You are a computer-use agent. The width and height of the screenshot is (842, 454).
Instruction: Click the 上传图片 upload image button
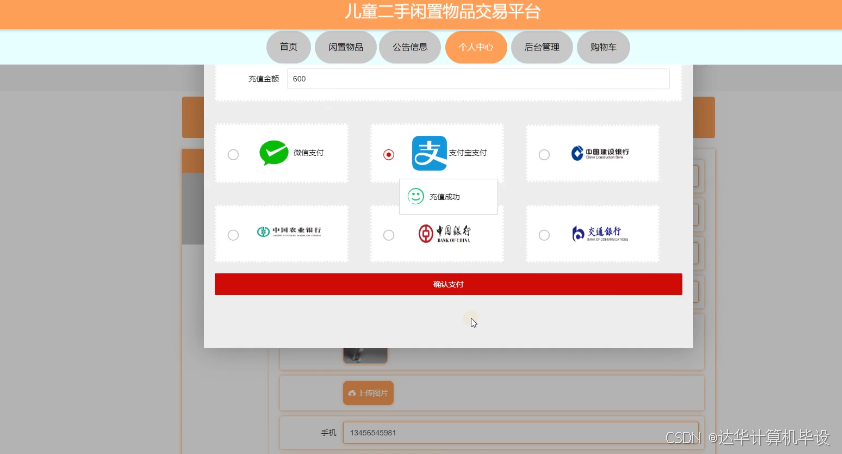point(368,393)
